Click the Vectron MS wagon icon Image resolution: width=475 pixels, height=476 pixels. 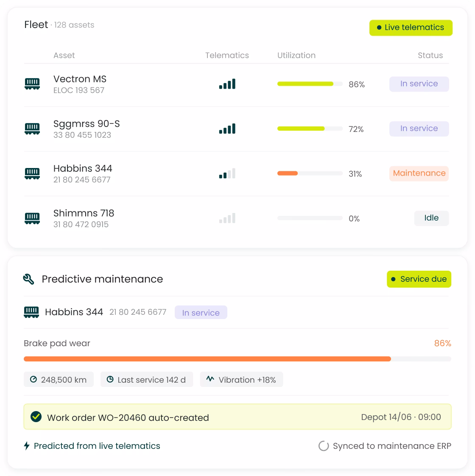(32, 84)
